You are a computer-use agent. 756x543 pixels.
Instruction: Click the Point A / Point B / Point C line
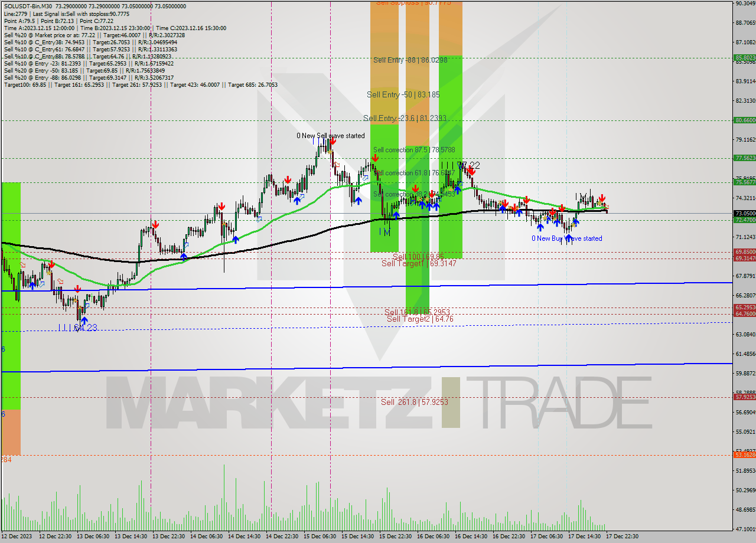[58, 21]
